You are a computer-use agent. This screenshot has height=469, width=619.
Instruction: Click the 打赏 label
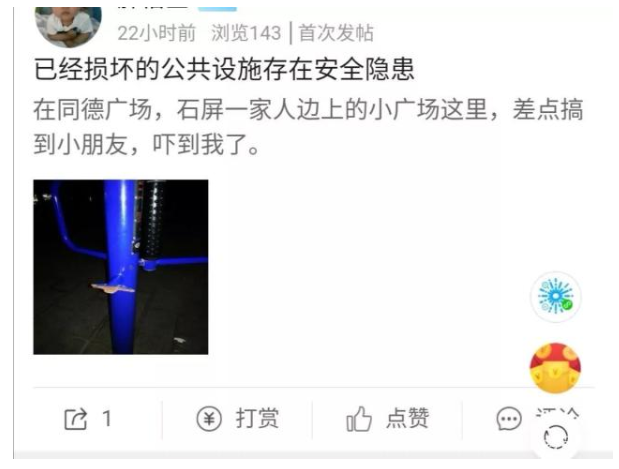click(x=257, y=418)
